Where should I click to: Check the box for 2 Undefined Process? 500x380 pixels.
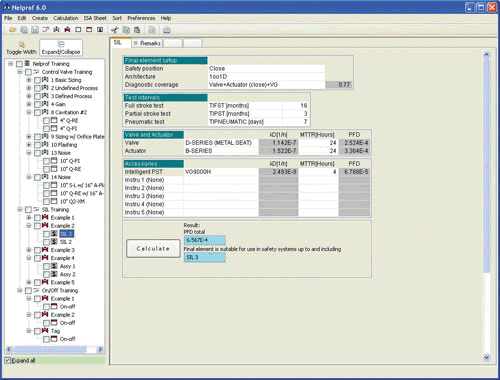click(37, 88)
